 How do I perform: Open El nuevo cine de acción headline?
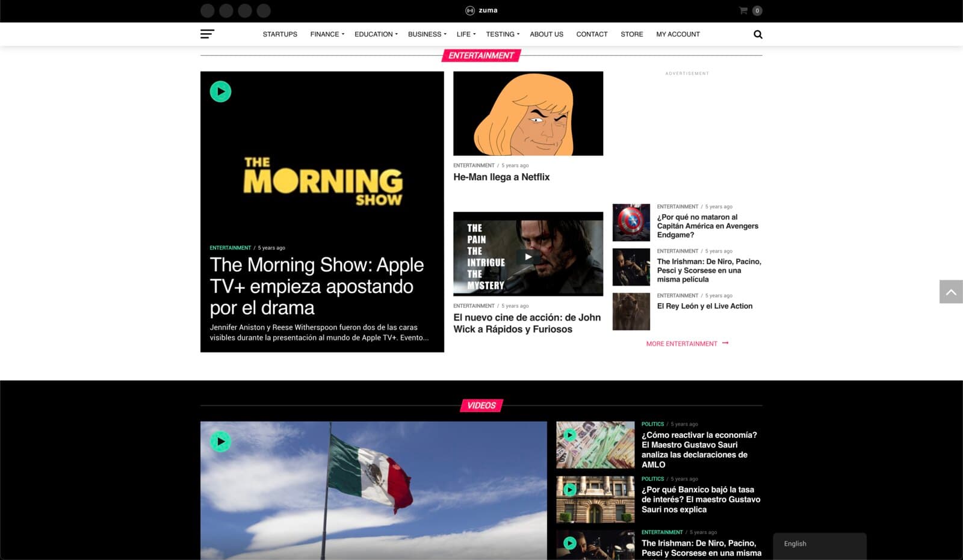click(x=527, y=323)
